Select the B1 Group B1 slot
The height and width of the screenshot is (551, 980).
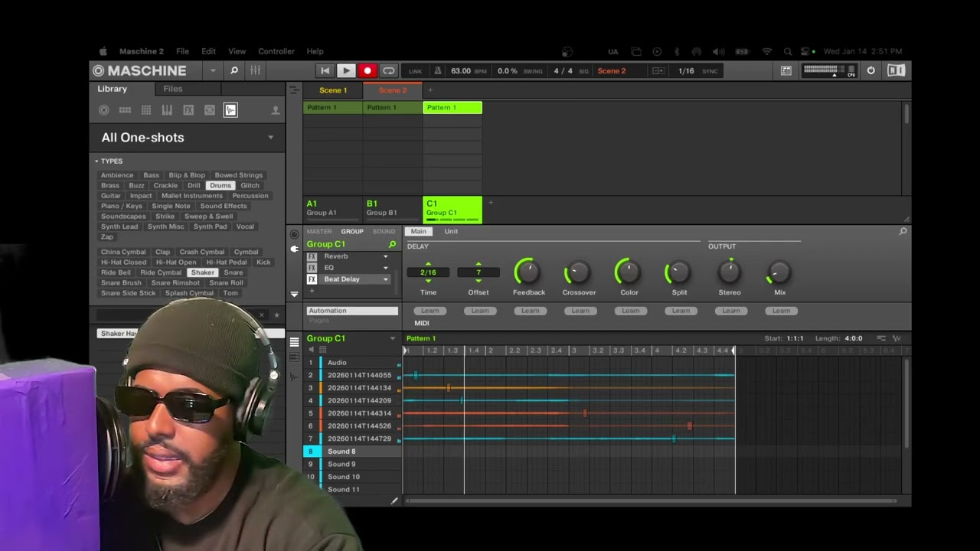392,208
